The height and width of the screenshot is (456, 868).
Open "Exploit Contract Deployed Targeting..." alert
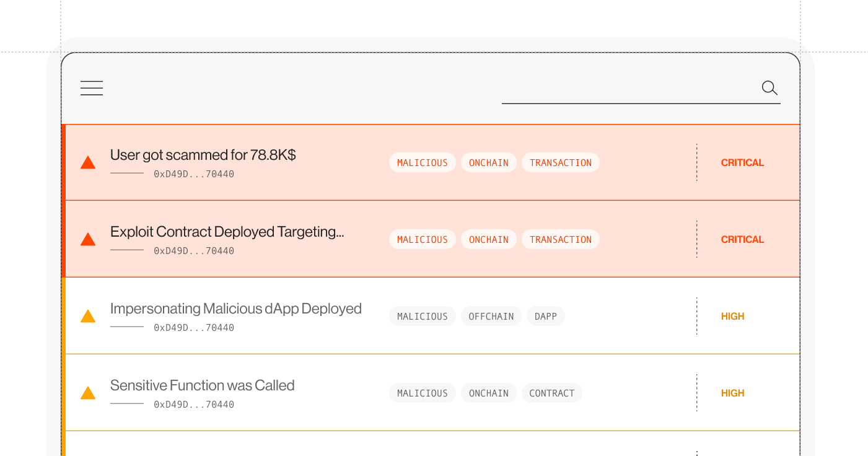227,232
